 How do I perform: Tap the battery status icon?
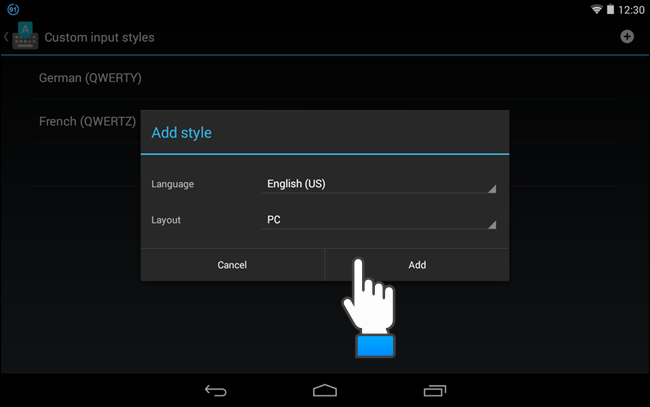coord(610,9)
